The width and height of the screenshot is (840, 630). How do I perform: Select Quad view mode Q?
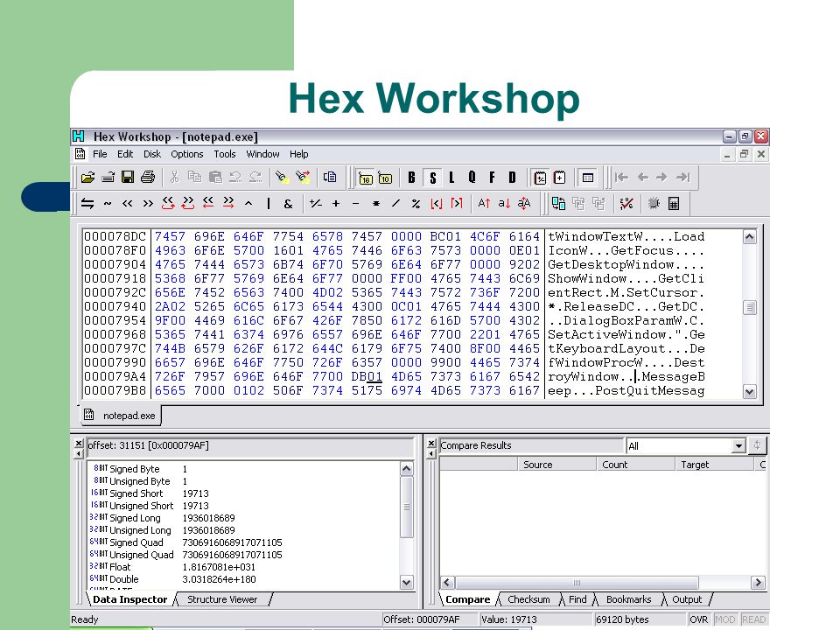tap(472, 178)
